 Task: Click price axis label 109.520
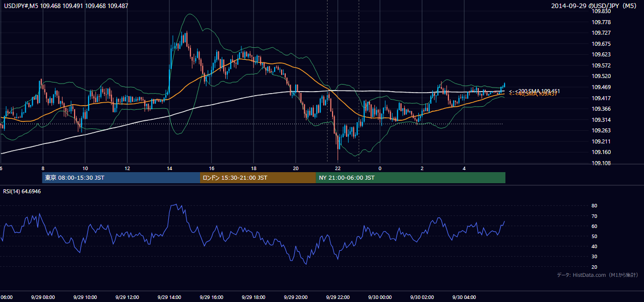602,76
